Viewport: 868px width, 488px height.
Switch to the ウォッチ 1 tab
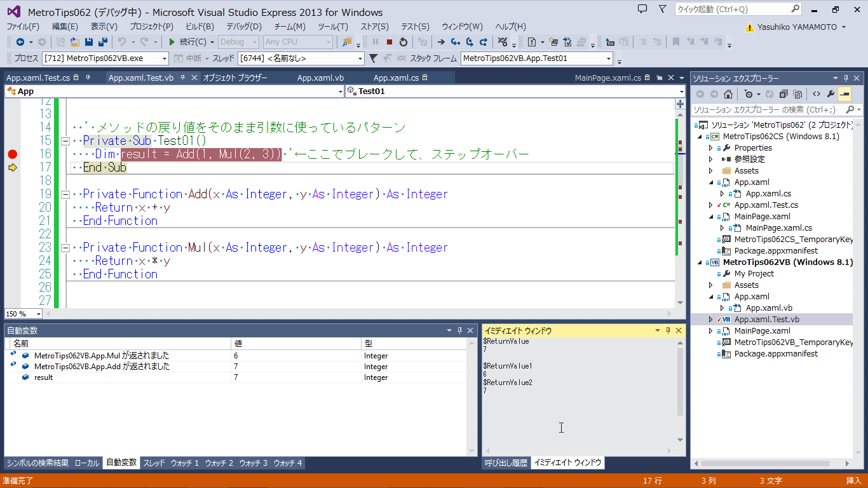pyautogui.click(x=185, y=463)
